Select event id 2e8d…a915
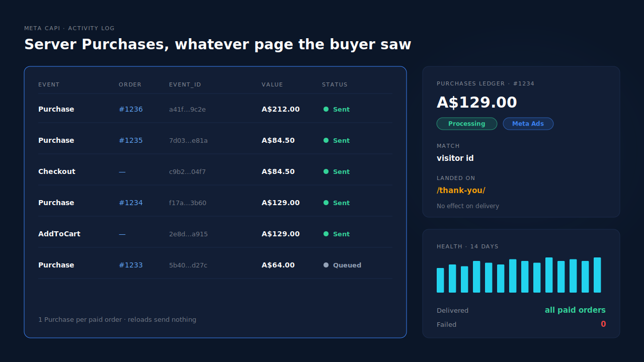644x362 pixels. (x=188, y=234)
